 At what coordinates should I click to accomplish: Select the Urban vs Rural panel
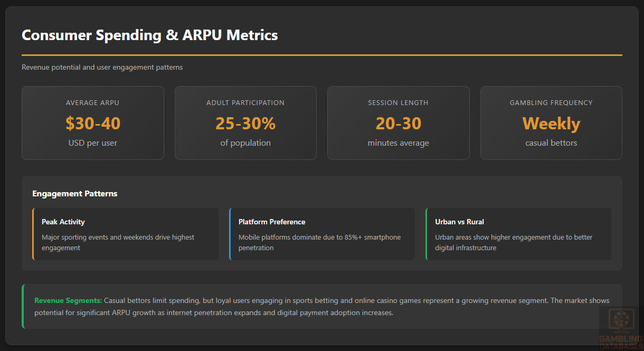pyautogui.click(x=519, y=234)
